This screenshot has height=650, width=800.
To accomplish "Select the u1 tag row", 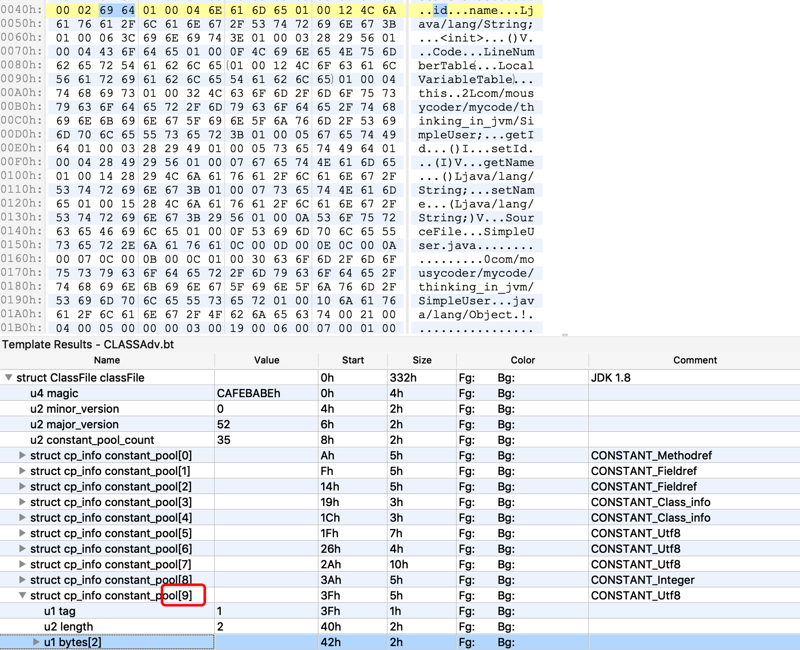I will (400, 611).
